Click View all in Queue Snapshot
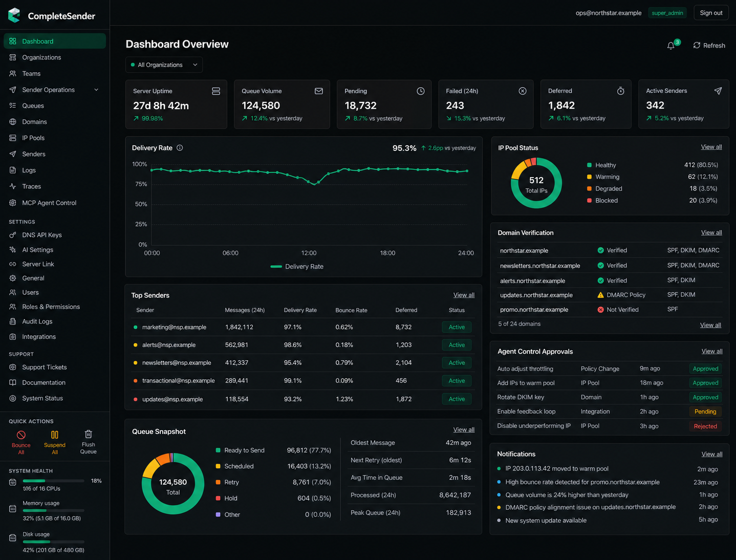736x560 pixels. [x=464, y=430]
